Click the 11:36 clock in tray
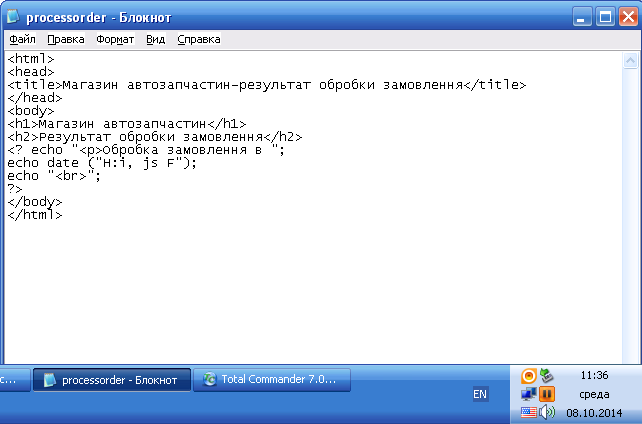This screenshot has height=424, width=642. pos(594,375)
